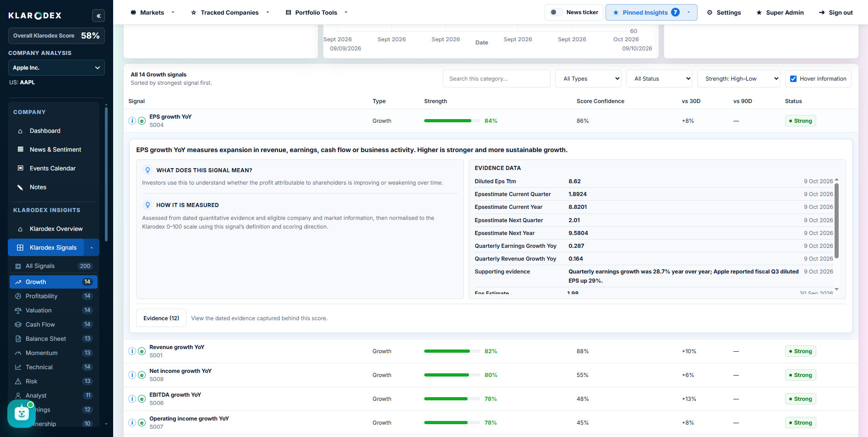Viewport: 868px width, 437px height.
Task: Click the Evidence Data scrollbar thumb
Action: [x=836, y=221]
